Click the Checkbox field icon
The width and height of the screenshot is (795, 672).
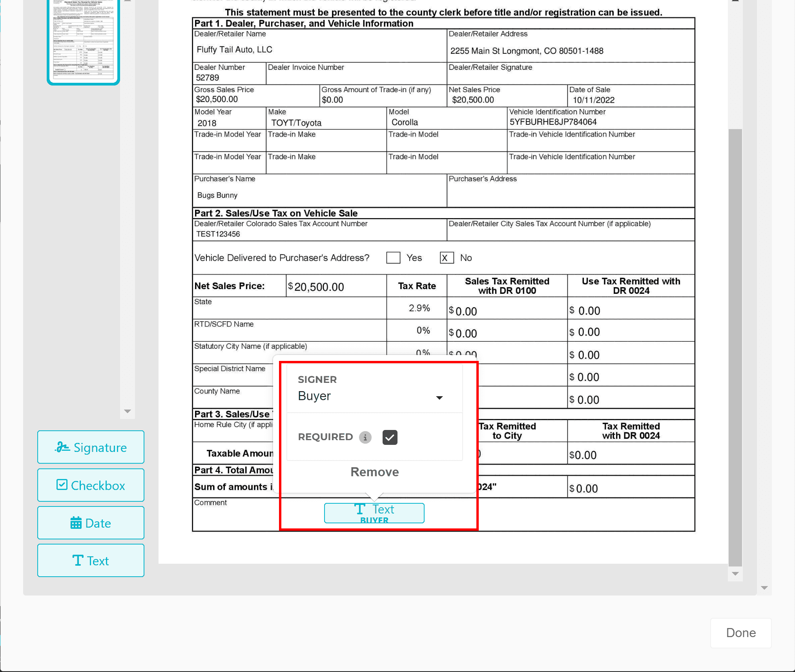[62, 485]
